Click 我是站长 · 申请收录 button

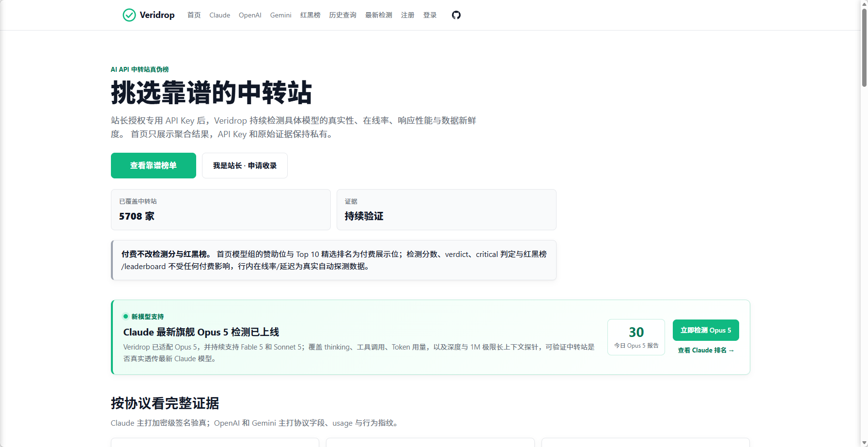tap(245, 165)
